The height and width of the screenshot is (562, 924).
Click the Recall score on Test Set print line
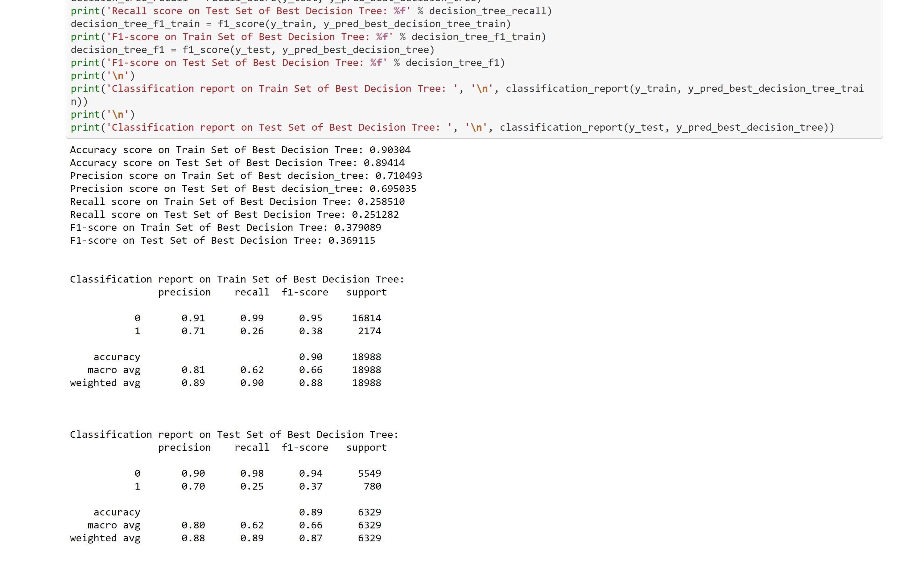[x=311, y=11]
